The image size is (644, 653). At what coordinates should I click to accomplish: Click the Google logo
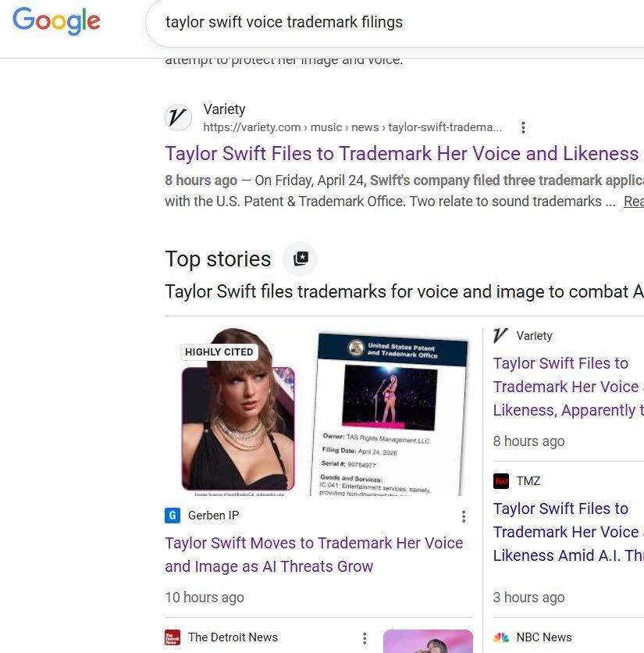click(x=56, y=21)
